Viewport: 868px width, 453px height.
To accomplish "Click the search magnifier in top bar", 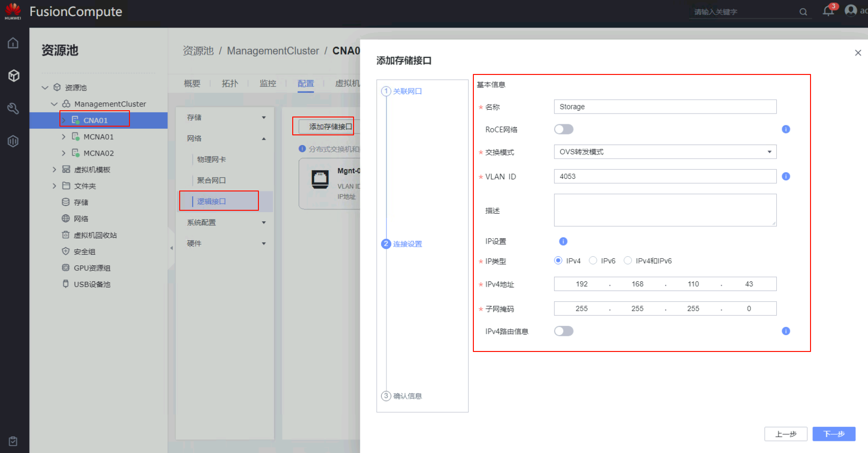I will (803, 12).
